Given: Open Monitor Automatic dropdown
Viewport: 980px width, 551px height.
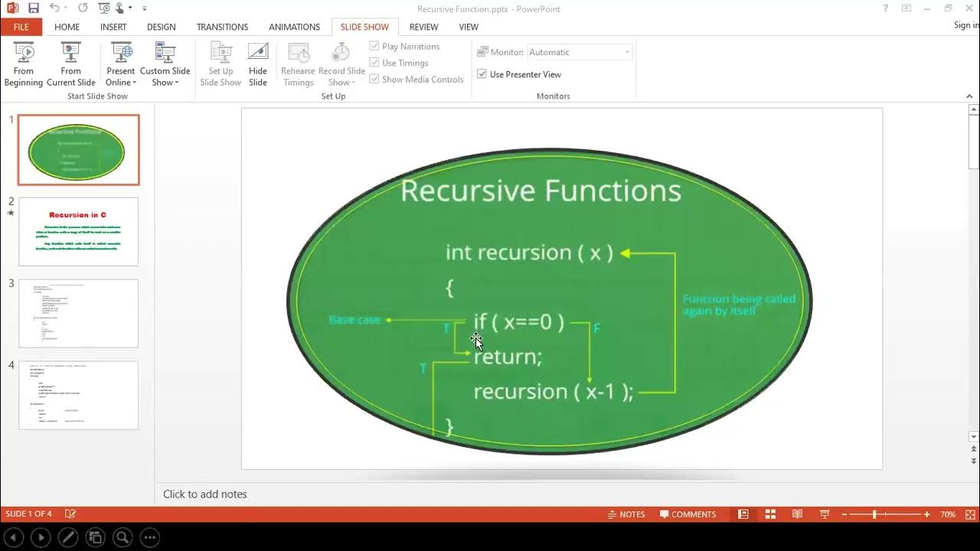Looking at the screenshot, I should (x=579, y=52).
